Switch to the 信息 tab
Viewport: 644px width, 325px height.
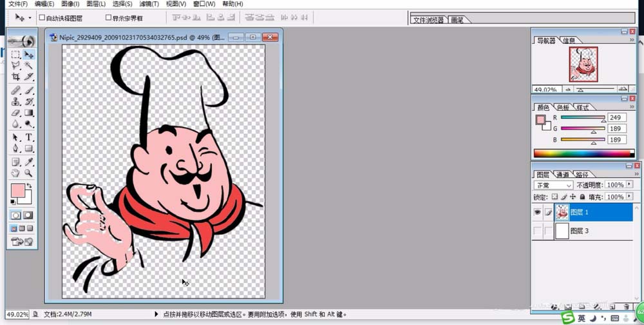[x=569, y=41]
